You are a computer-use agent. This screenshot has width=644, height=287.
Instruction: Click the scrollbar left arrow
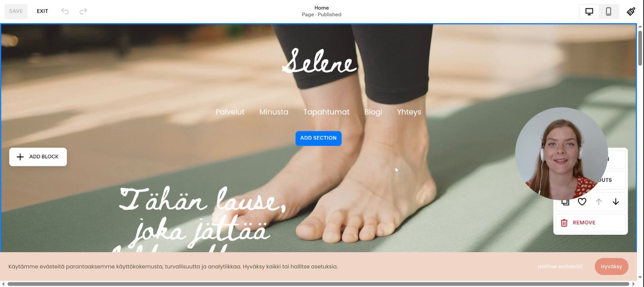point(3,284)
